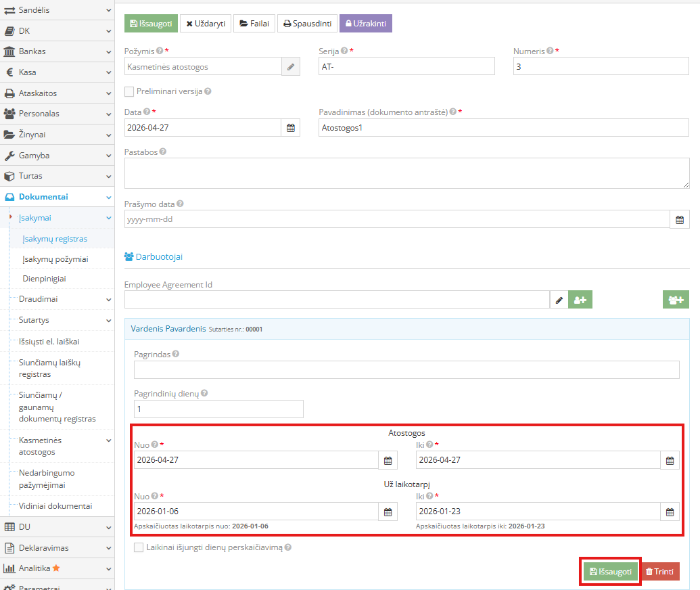Click Užrakinti purple button

coord(365,24)
